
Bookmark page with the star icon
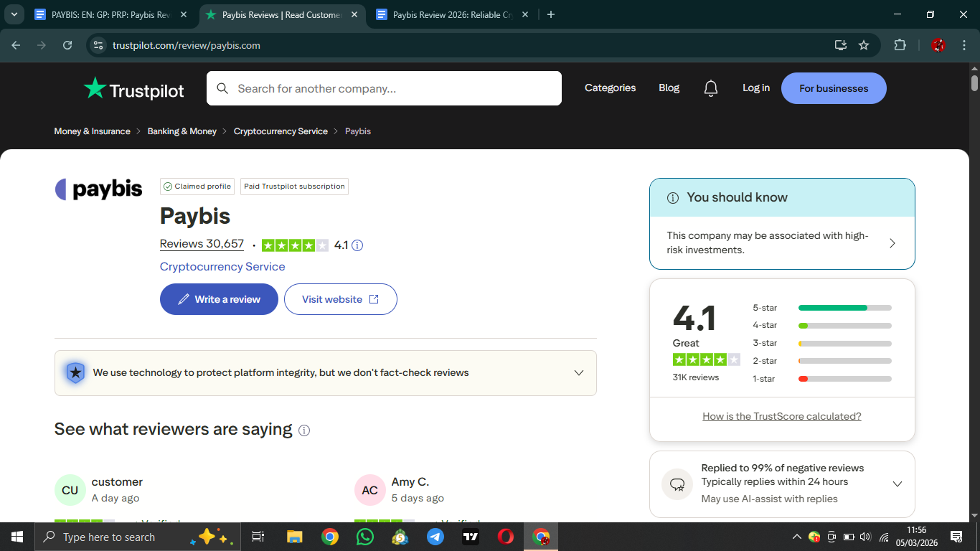point(864,45)
